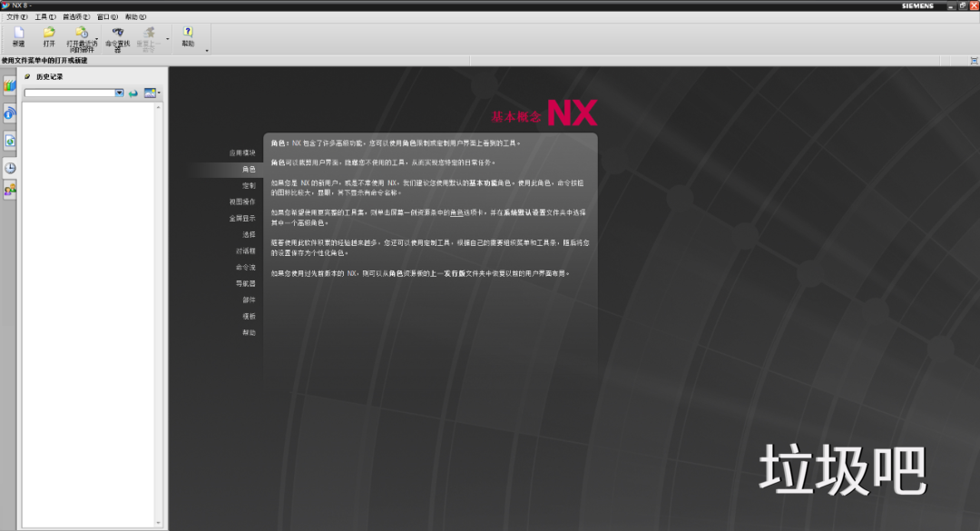Click the Users icon at the resource bar bottom
Image resolution: width=980 pixels, height=531 pixels.
tap(9, 189)
